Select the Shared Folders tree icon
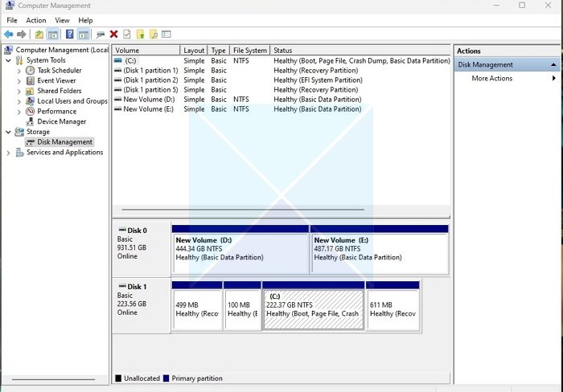 click(30, 91)
